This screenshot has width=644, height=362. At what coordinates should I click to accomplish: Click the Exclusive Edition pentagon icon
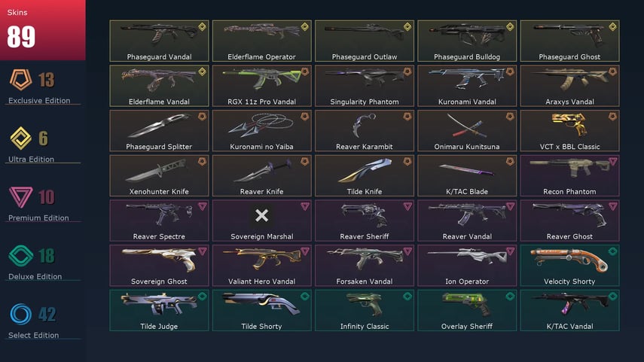pos(20,80)
